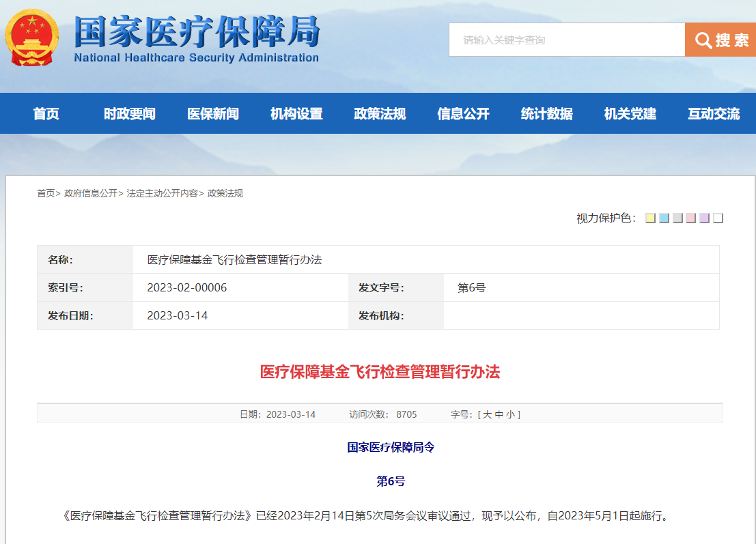Click the orange 搜索 button
The image size is (756, 544).
pyautogui.click(x=720, y=40)
